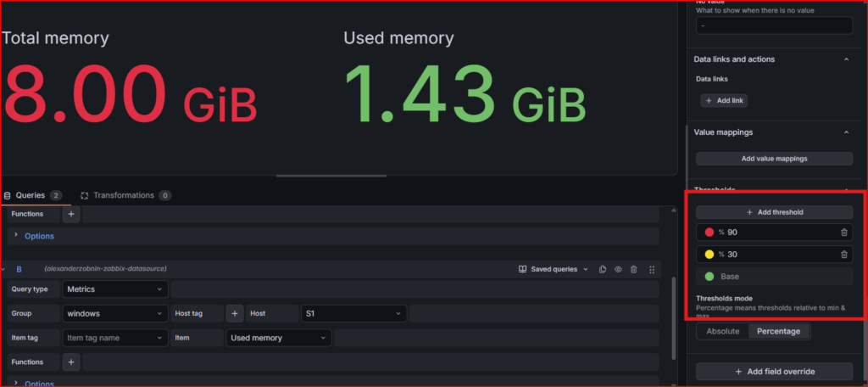Add a function in the upper query
The height and width of the screenshot is (387, 868).
tap(71, 214)
